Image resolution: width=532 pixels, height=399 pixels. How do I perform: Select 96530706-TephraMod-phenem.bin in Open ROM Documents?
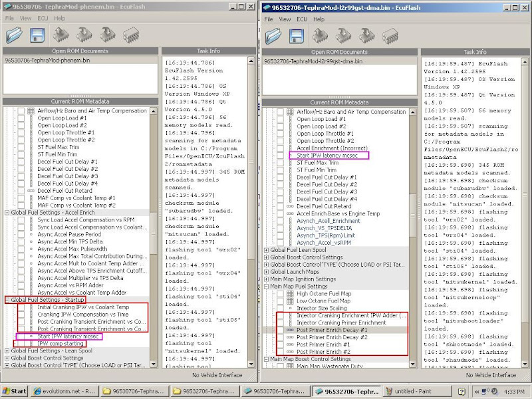click(x=39, y=61)
